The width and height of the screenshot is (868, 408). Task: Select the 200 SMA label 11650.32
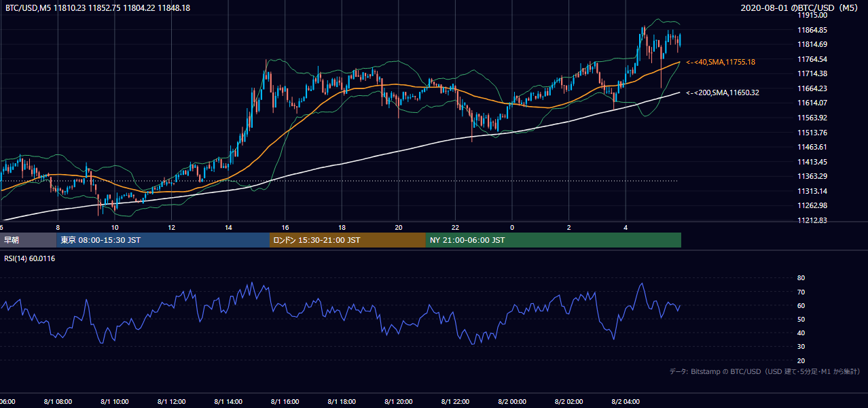723,92
